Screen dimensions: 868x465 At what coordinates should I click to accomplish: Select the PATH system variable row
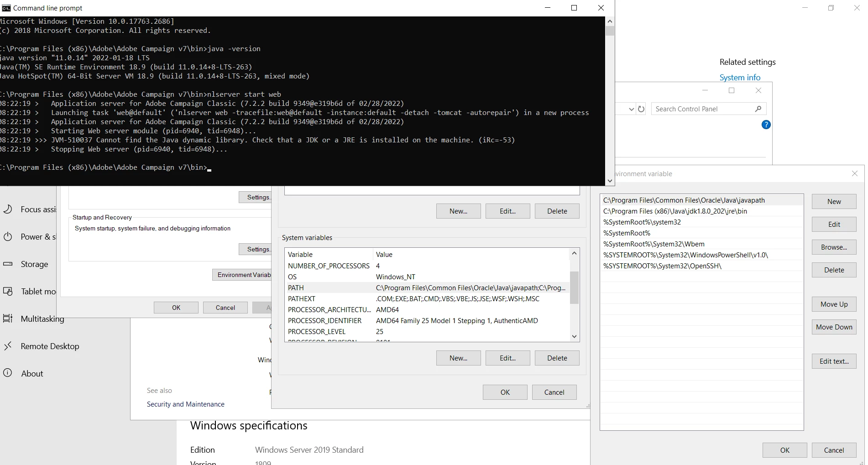coord(427,287)
